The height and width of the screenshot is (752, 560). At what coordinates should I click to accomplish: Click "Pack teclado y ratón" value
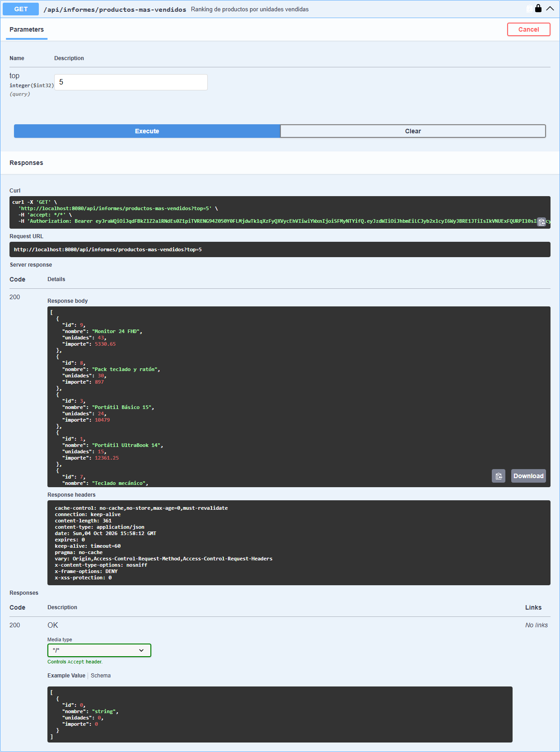(125, 369)
